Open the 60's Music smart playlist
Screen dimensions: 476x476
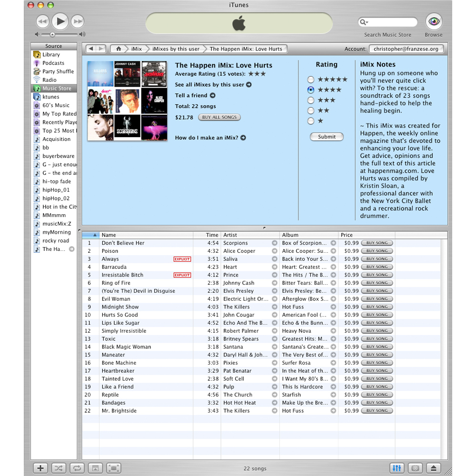click(x=54, y=105)
